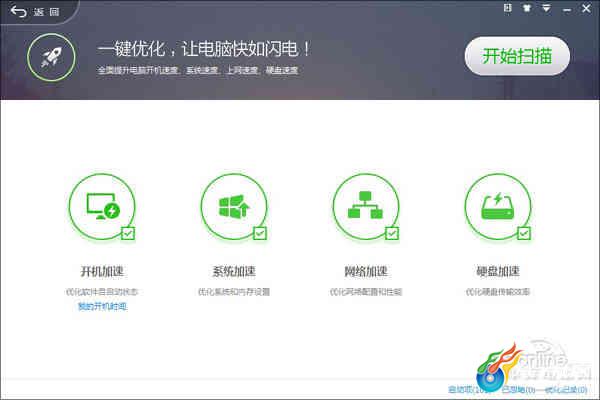
Task: Open the 已忽略(0) link
Action: (519, 390)
